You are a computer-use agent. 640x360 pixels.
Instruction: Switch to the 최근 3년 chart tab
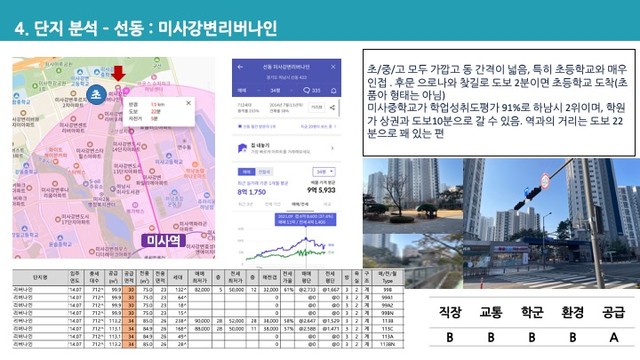pyautogui.click(x=245, y=204)
